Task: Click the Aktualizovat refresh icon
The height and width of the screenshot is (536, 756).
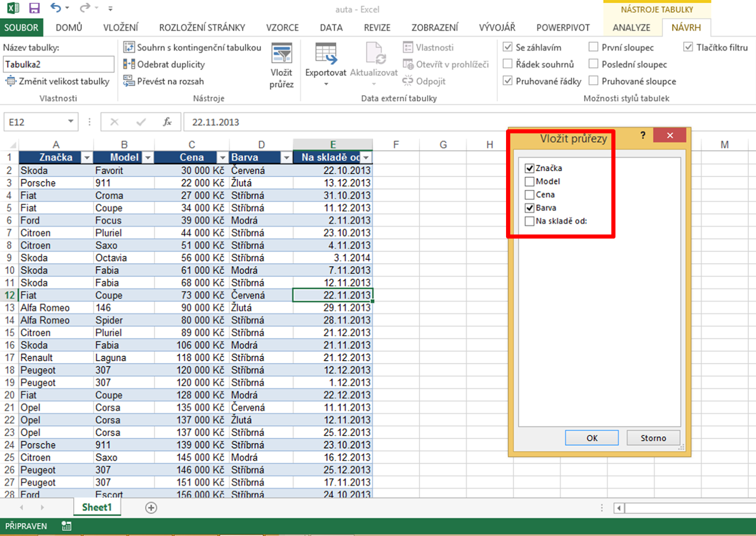Action: pyautogui.click(x=376, y=53)
